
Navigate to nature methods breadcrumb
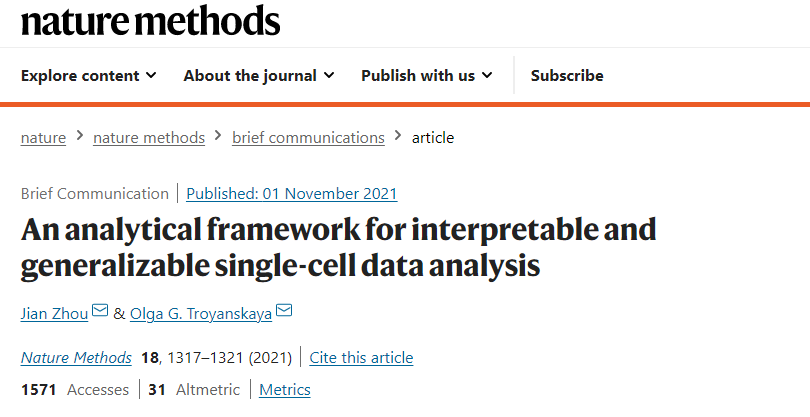pos(149,138)
